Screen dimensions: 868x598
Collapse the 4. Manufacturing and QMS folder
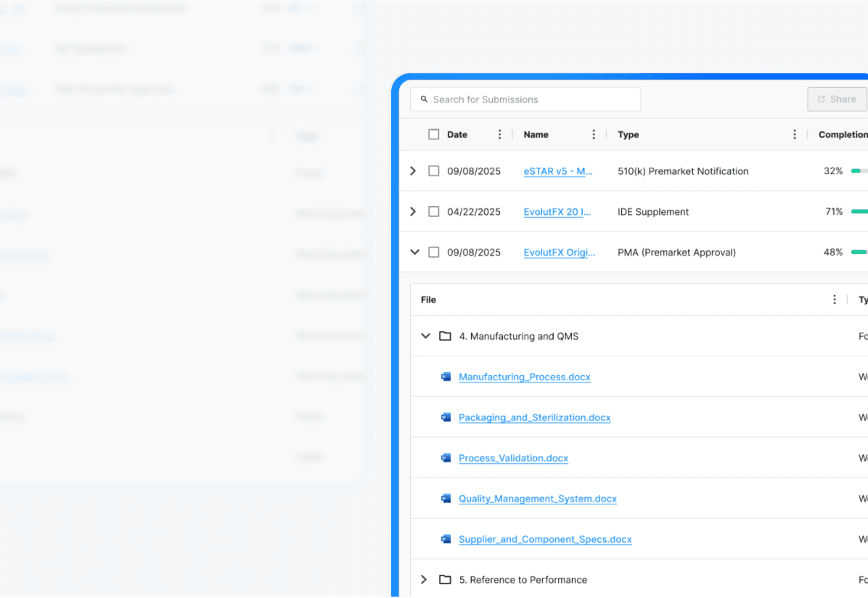click(x=425, y=336)
